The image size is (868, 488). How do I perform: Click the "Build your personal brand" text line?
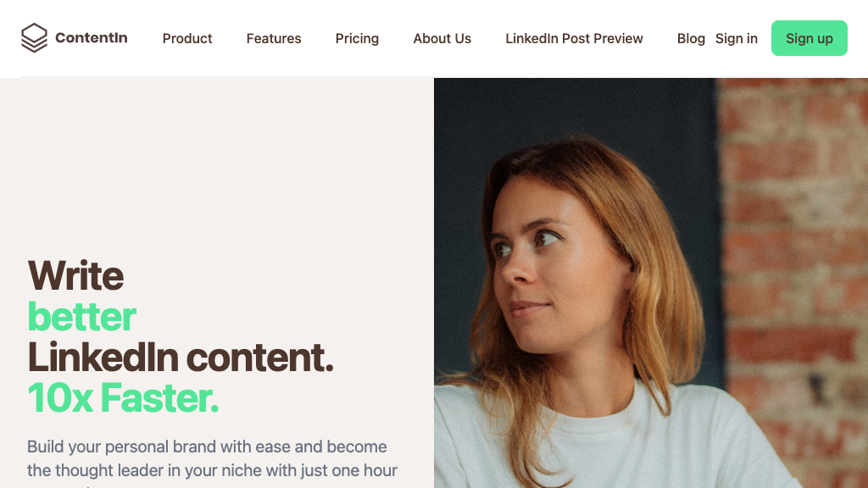pyautogui.click(x=207, y=446)
